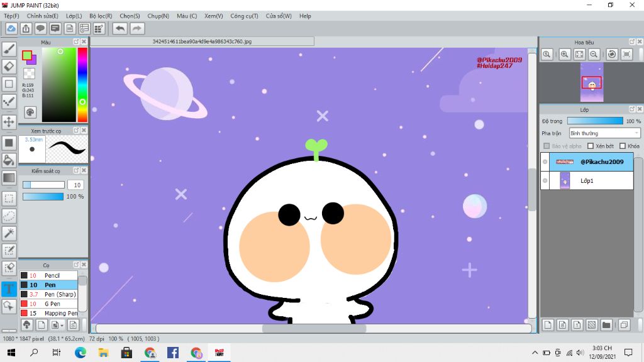Screen dimensions: 644x362
Task: Pop out the Màu color panel
Action: tap(76, 42)
